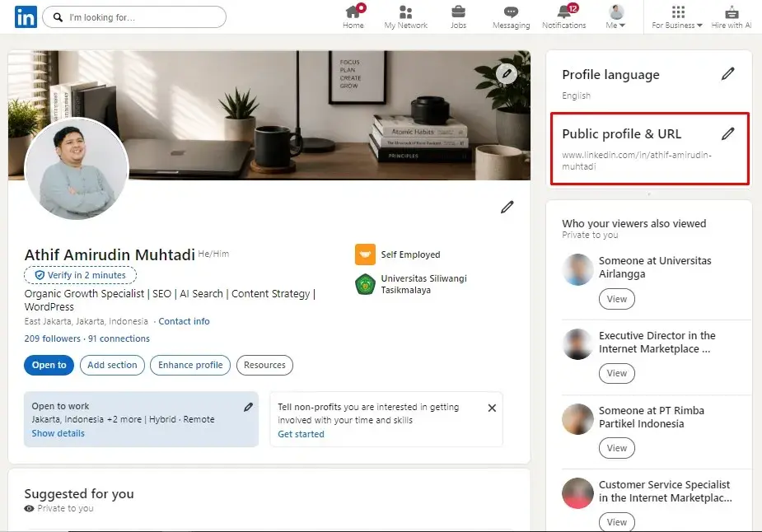Dismiss the non-profits suggestion card
Image resolution: width=762 pixels, height=532 pixels.
click(492, 408)
